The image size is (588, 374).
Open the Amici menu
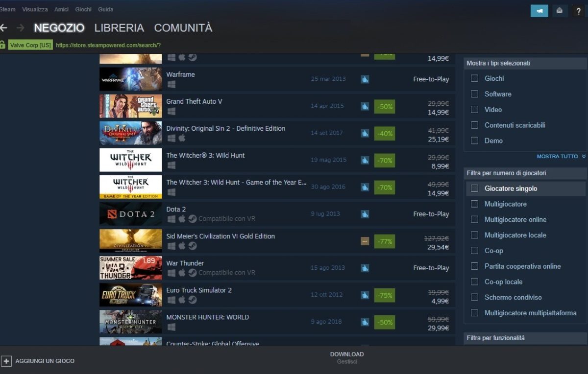click(61, 9)
